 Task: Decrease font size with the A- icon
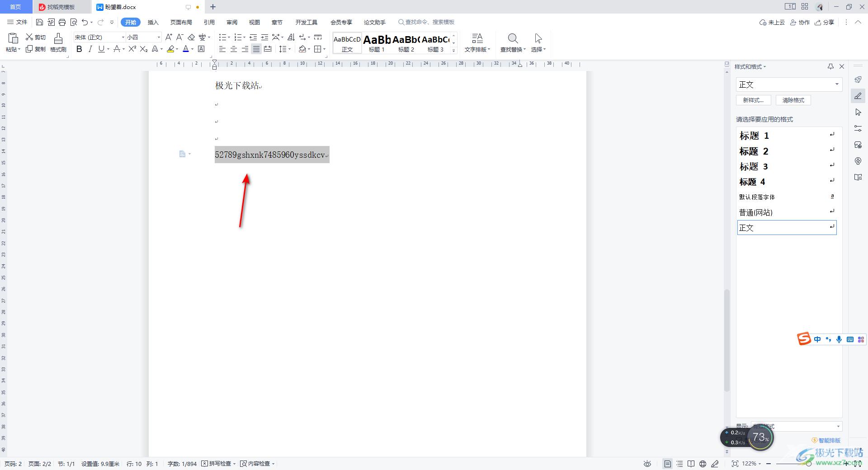click(179, 37)
